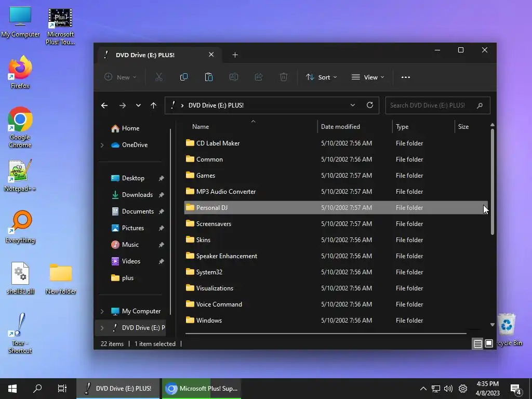Refresh the DVD Drive folder view

click(370, 105)
